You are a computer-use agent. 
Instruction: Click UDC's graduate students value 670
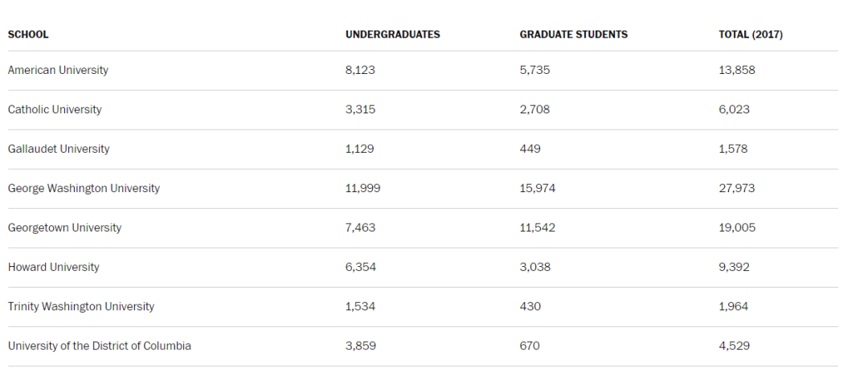[530, 346]
